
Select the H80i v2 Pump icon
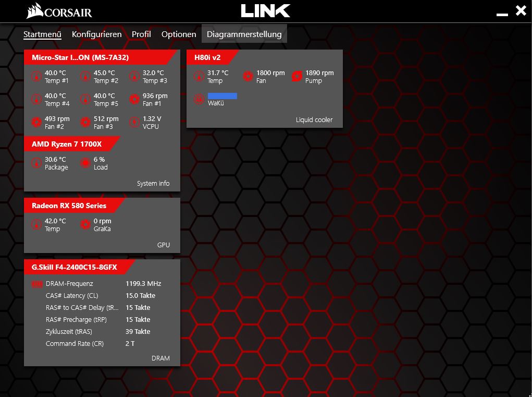pos(297,76)
